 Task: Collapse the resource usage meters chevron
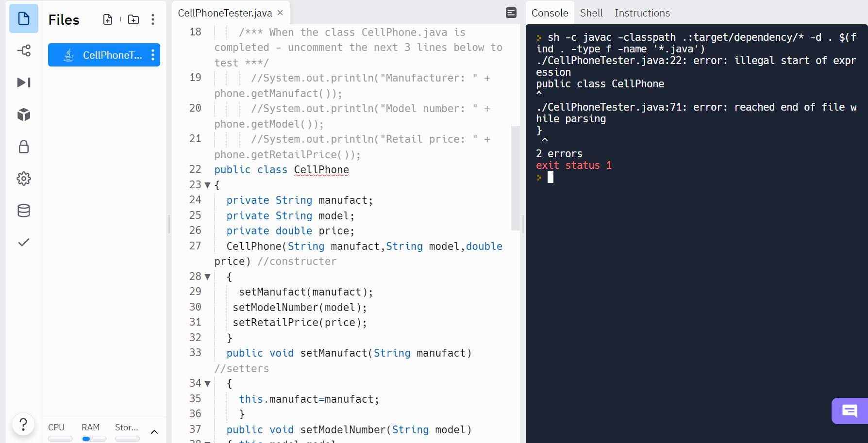(x=154, y=431)
